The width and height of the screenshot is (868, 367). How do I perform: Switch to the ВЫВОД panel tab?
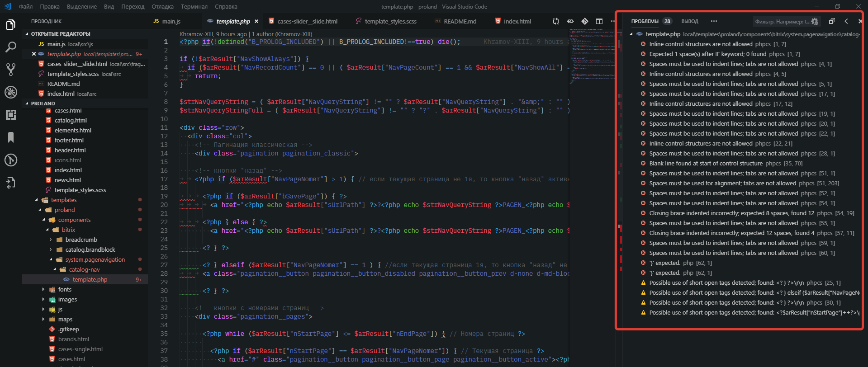[690, 21]
